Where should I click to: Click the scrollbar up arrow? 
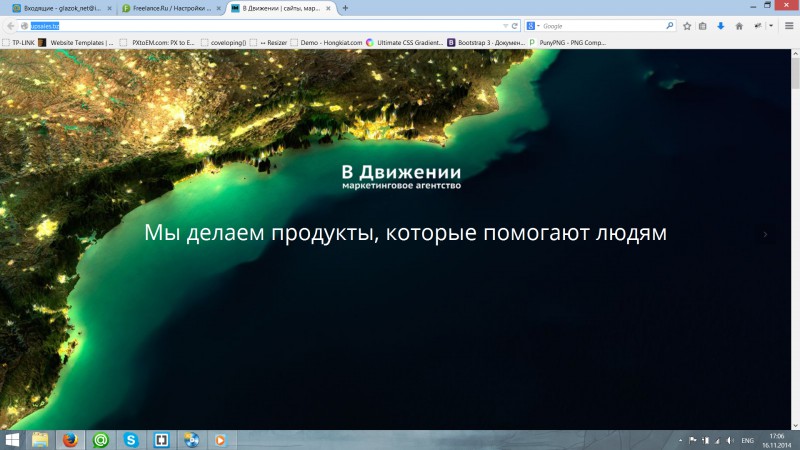tap(795, 53)
